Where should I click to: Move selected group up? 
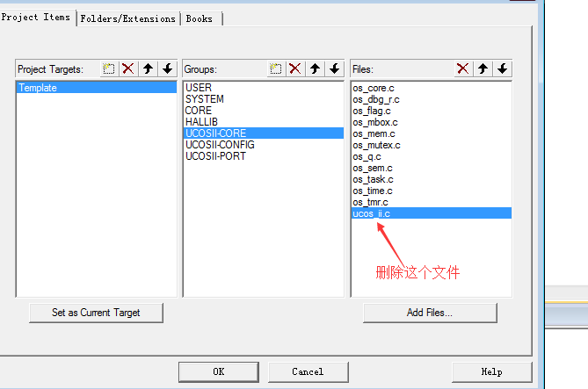(x=315, y=69)
